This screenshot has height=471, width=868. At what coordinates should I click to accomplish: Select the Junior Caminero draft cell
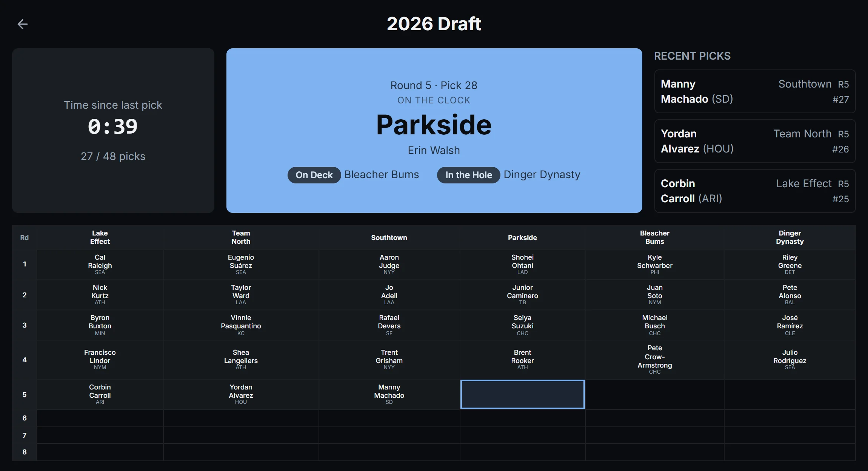click(x=522, y=295)
